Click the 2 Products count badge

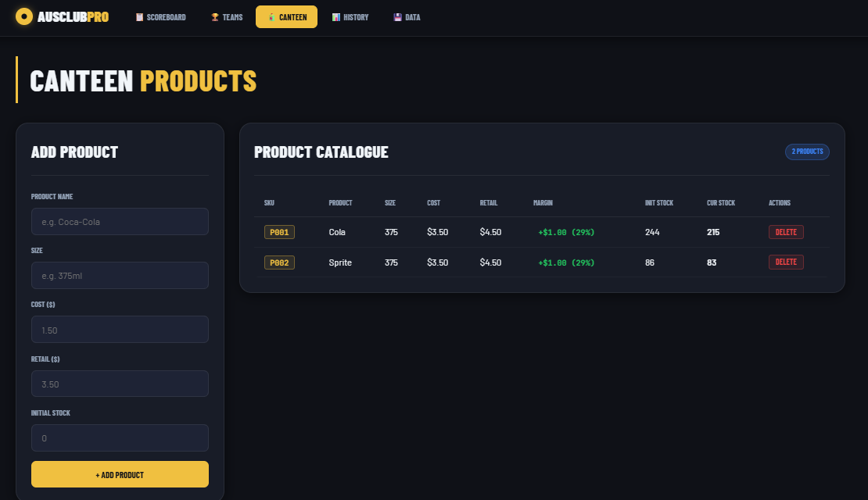point(807,152)
